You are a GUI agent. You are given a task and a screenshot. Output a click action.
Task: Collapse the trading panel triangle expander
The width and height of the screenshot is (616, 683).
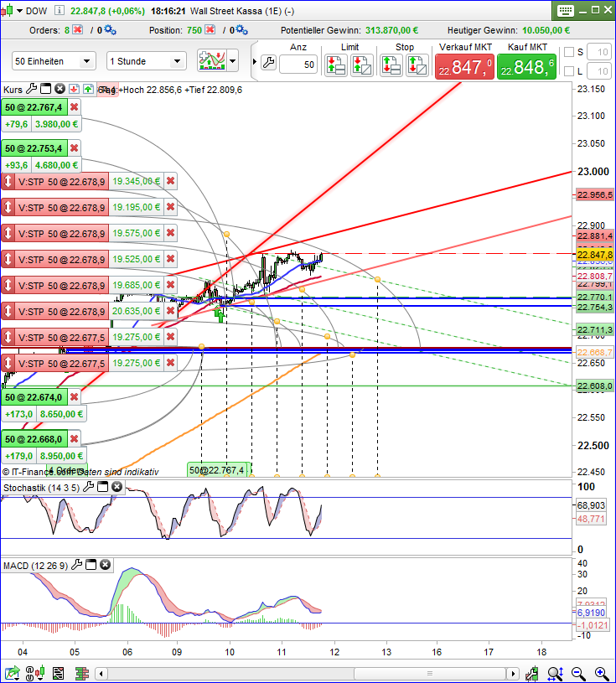click(x=255, y=61)
